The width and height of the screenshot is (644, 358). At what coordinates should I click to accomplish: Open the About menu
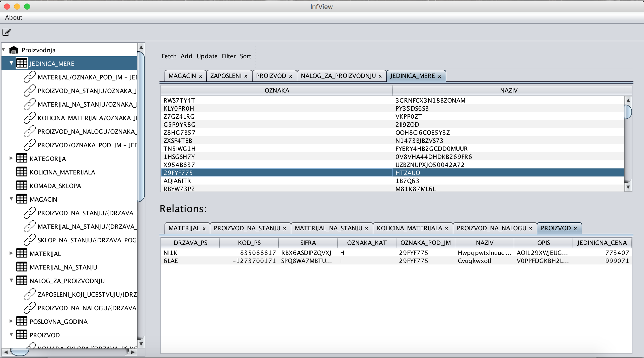(x=14, y=18)
